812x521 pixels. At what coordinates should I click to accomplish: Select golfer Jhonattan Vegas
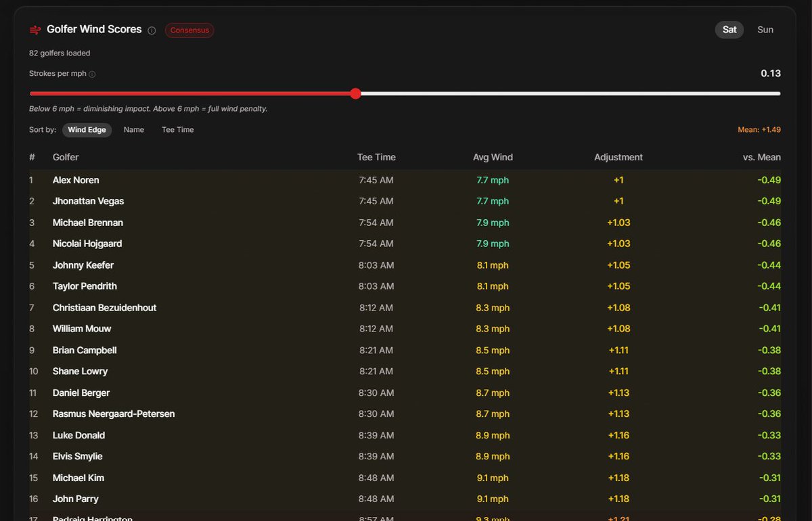click(x=89, y=201)
